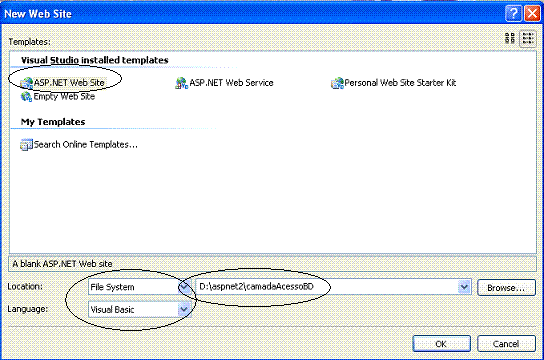The height and width of the screenshot is (360, 544).
Task: Click the Personal Web Site Starter Kit label
Action: tap(400, 83)
